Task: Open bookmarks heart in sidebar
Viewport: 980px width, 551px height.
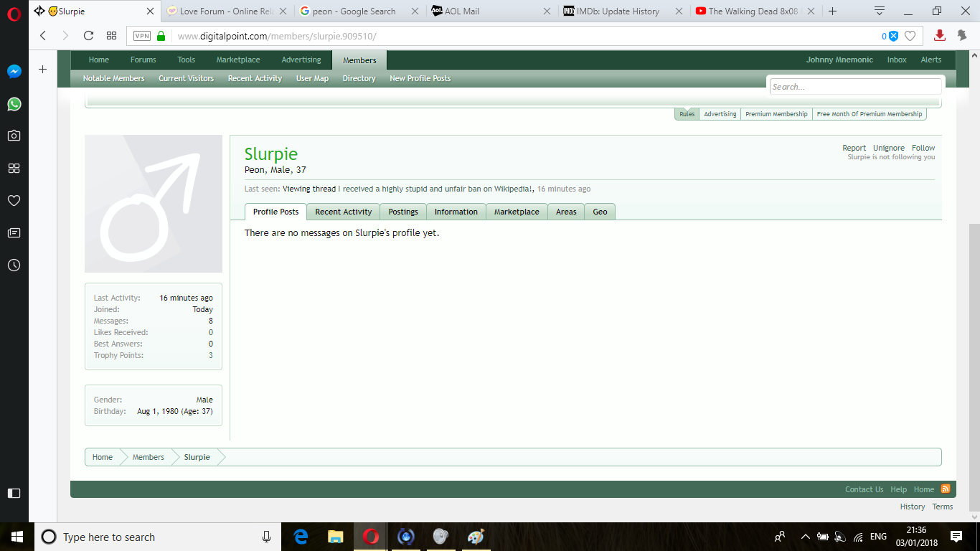Action: tap(14, 200)
